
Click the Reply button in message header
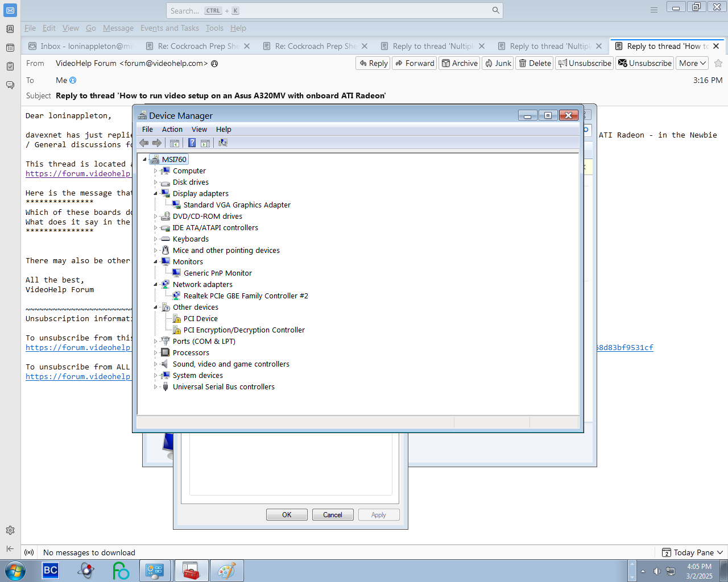click(373, 63)
